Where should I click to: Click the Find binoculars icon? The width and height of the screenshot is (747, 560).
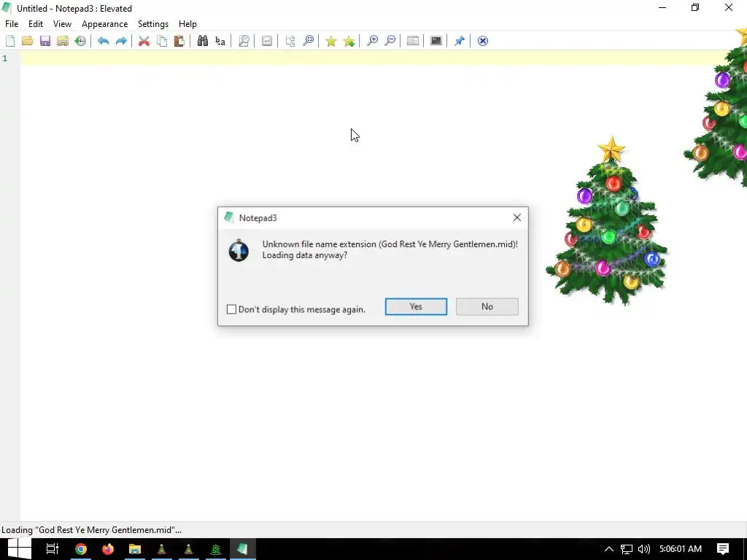[203, 41]
